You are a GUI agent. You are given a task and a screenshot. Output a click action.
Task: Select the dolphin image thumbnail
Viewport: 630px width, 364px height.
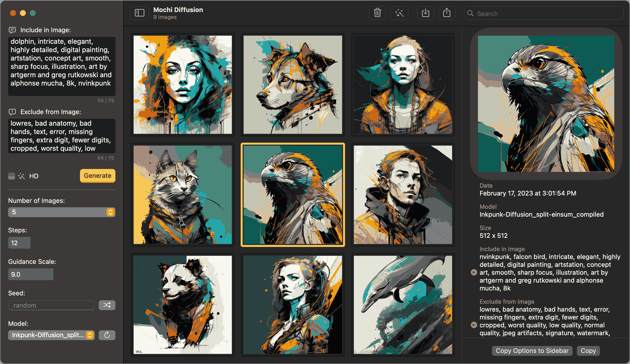pos(403,304)
